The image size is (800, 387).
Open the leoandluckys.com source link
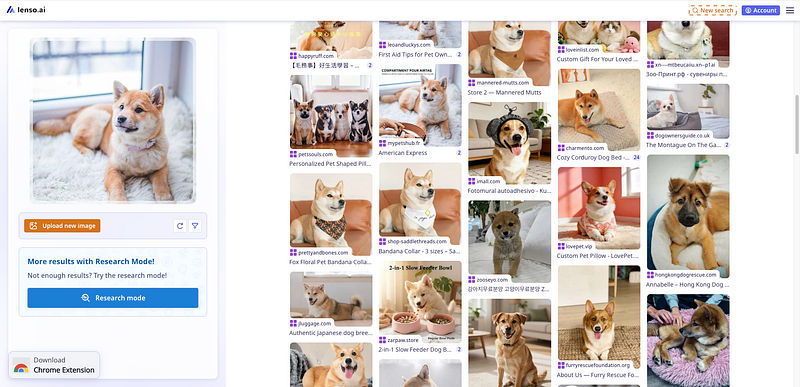(x=405, y=45)
